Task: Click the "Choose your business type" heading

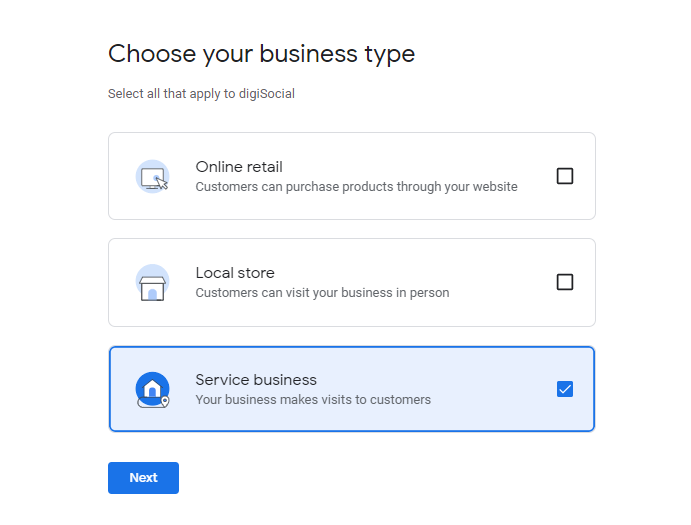Action: (261, 54)
